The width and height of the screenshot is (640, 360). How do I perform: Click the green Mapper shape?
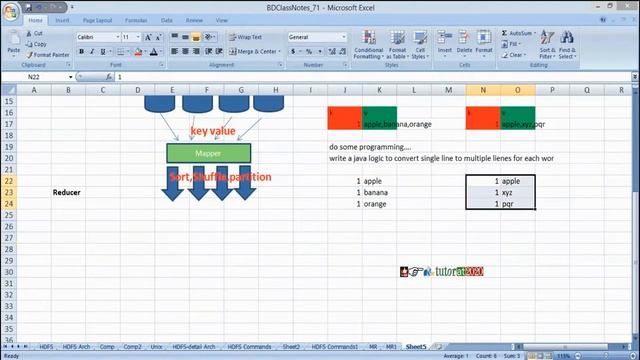[x=209, y=153]
